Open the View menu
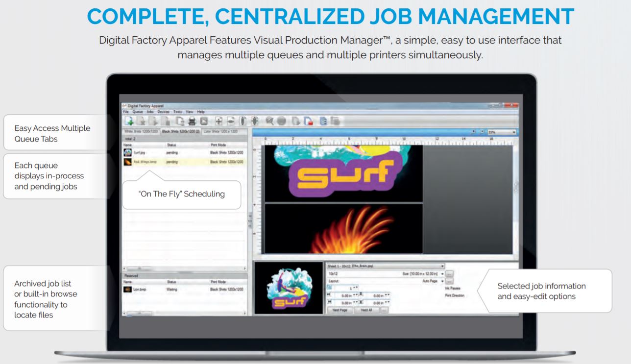The height and width of the screenshot is (364, 631). [x=190, y=112]
